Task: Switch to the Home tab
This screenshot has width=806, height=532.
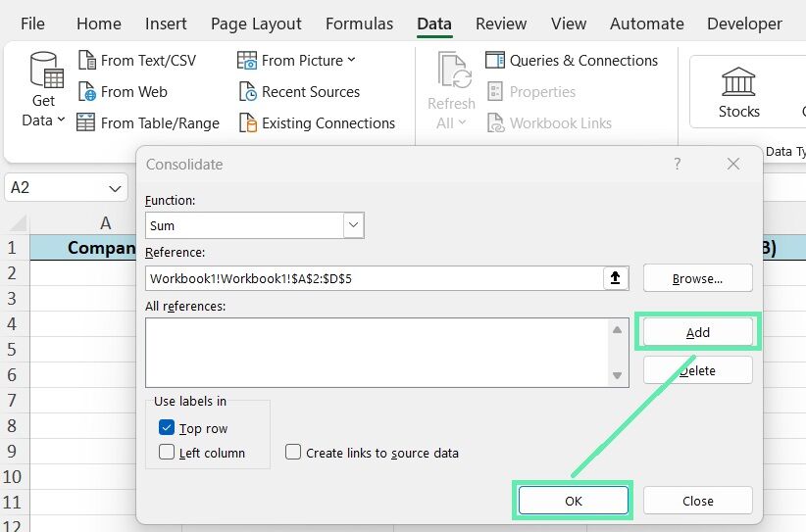Action: (99, 24)
